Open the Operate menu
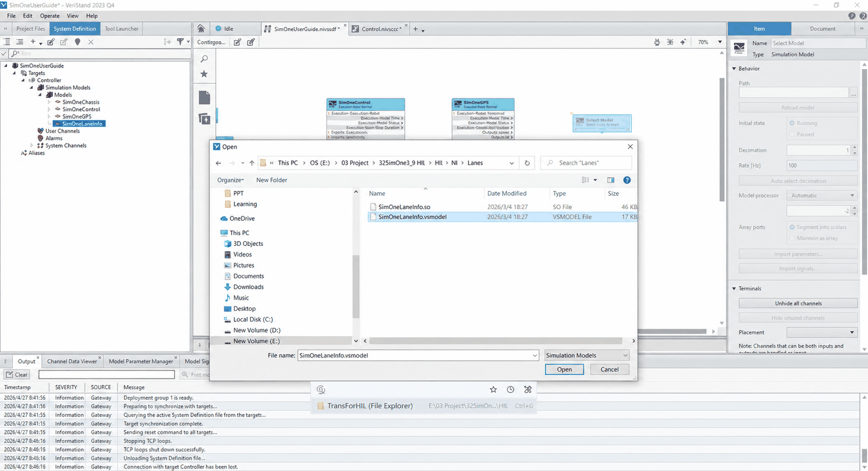The width and height of the screenshot is (868, 471). [x=50, y=16]
